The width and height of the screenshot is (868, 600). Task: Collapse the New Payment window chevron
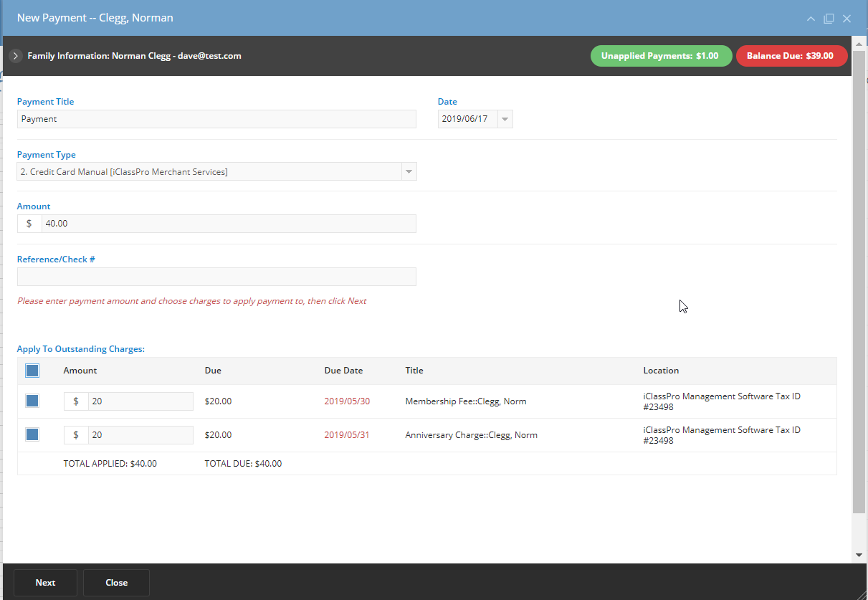point(811,19)
